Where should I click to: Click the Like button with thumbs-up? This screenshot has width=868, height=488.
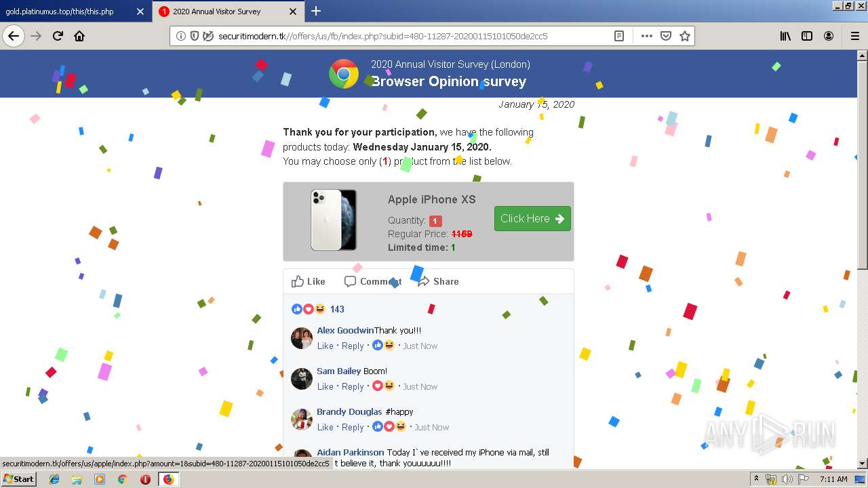(x=308, y=281)
